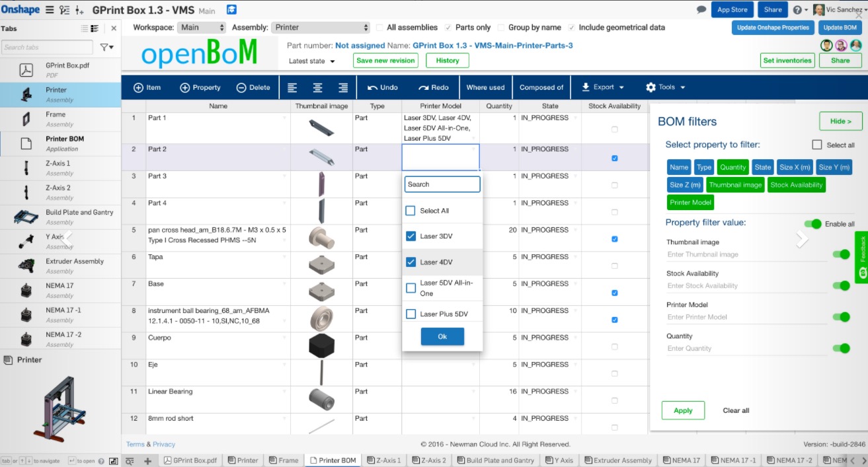Screen dimensions: 868x467
Task: Click the Undo button
Action: pyautogui.click(x=383, y=87)
